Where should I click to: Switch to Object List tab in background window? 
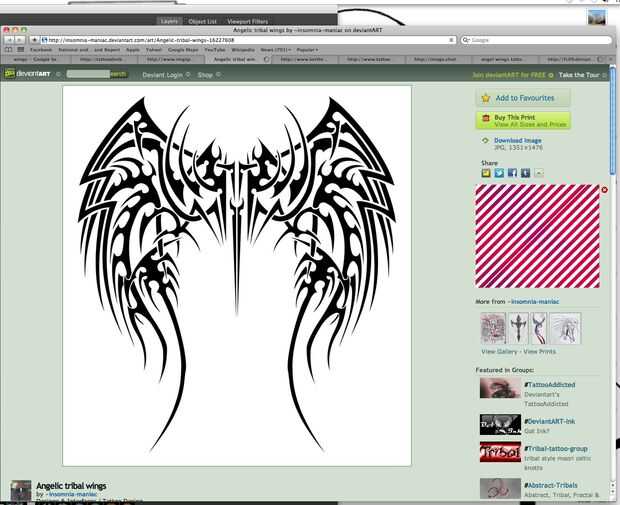coord(202,21)
